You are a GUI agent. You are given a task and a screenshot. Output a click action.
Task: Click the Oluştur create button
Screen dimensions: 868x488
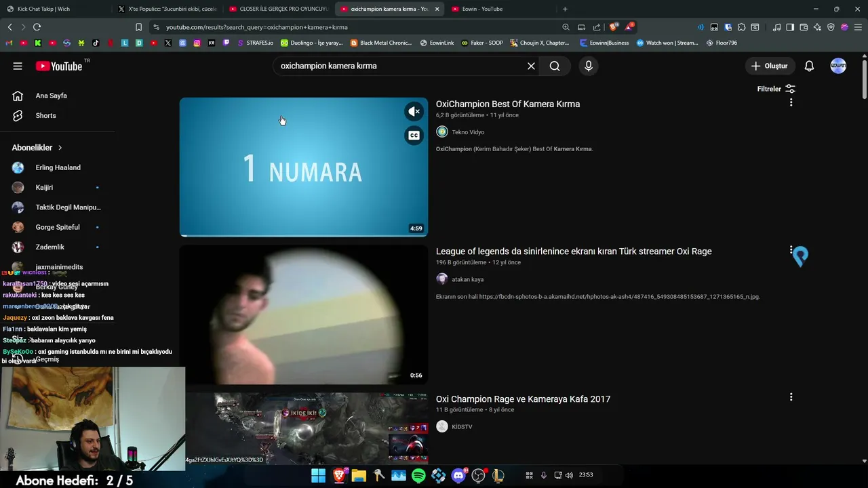pos(770,66)
